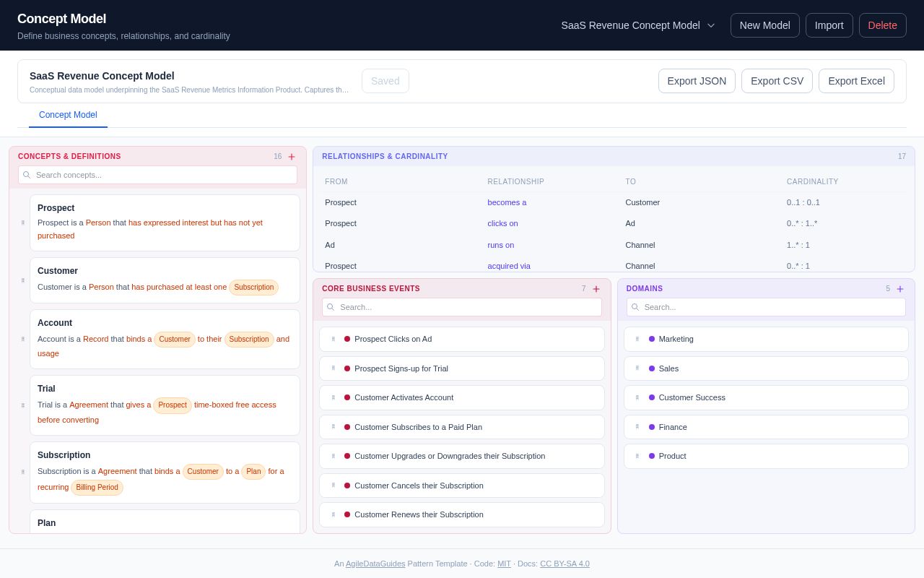Select Customer Subscribes to a Paid Plan event
924x578 pixels.
coord(462,427)
